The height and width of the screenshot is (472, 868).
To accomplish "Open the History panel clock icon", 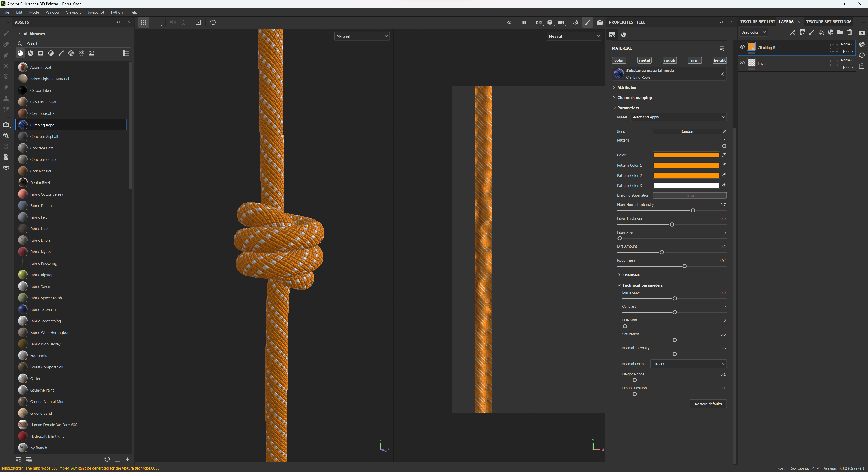I will (862, 55).
